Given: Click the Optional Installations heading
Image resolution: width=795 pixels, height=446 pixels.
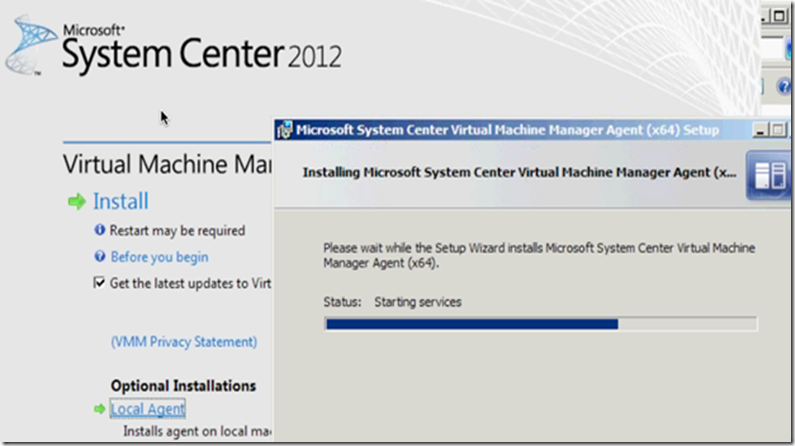Looking at the screenshot, I should click(x=183, y=386).
